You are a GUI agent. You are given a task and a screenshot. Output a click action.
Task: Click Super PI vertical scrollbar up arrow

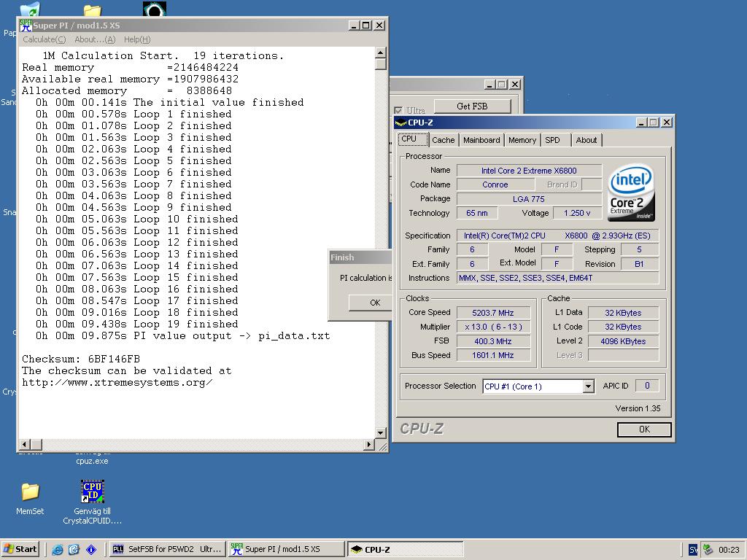pos(381,52)
